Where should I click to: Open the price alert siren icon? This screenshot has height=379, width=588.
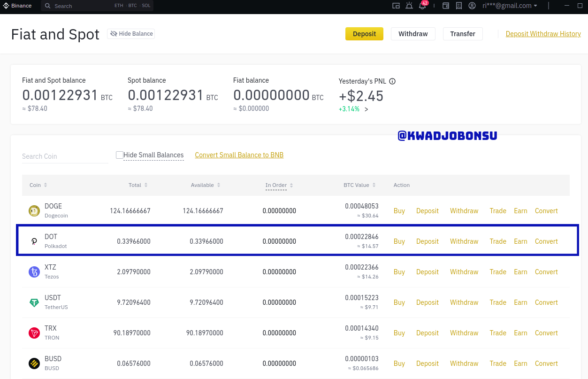(x=410, y=6)
